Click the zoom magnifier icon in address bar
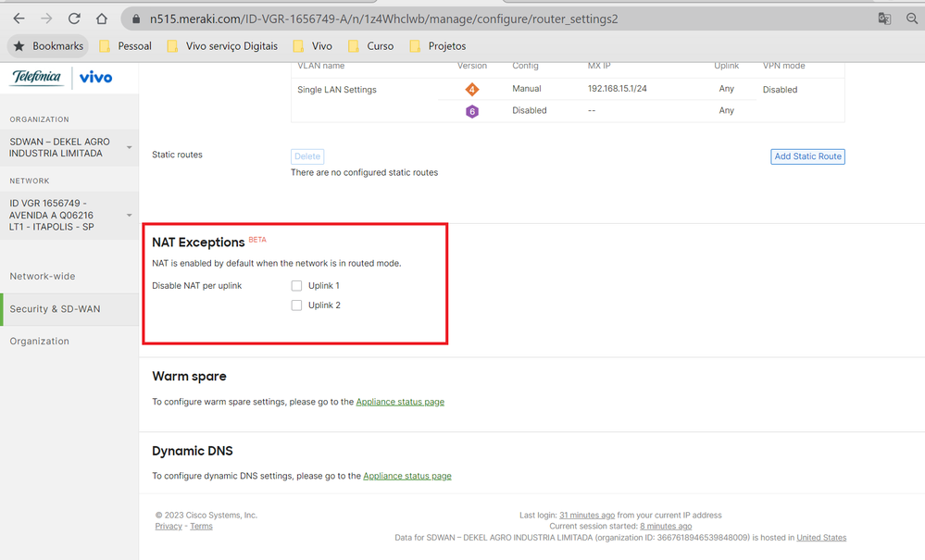Image resolution: width=925 pixels, height=560 pixels. [x=911, y=19]
